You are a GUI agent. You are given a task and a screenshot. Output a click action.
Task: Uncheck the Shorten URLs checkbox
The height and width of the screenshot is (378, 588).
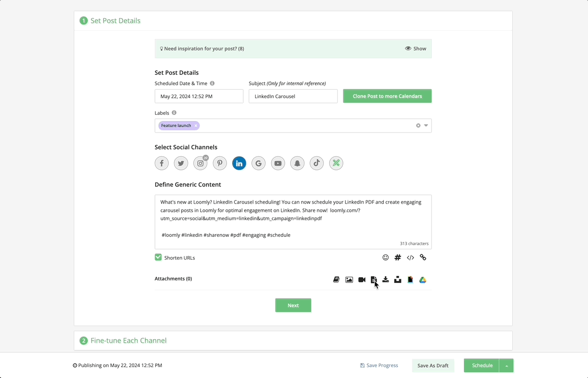(158, 258)
